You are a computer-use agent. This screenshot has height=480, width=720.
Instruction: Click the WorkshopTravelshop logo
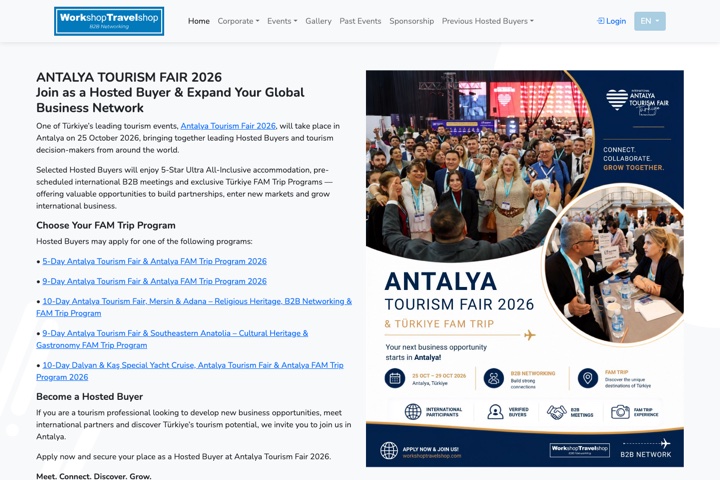109,21
